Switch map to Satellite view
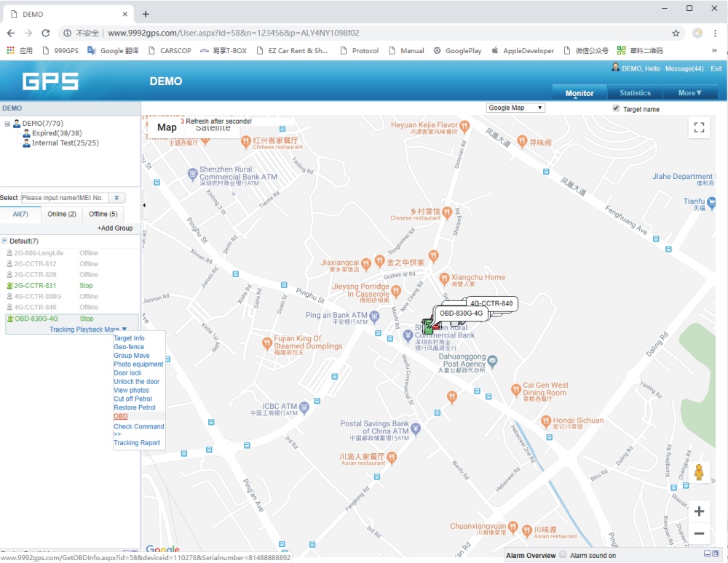This screenshot has width=728, height=563. click(213, 127)
